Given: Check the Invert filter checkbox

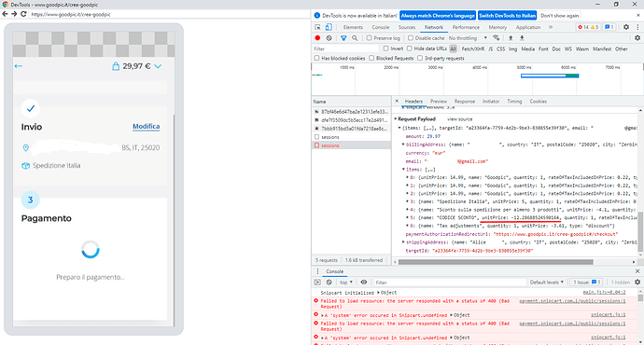Looking at the screenshot, I should pyautogui.click(x=386, y=48).
